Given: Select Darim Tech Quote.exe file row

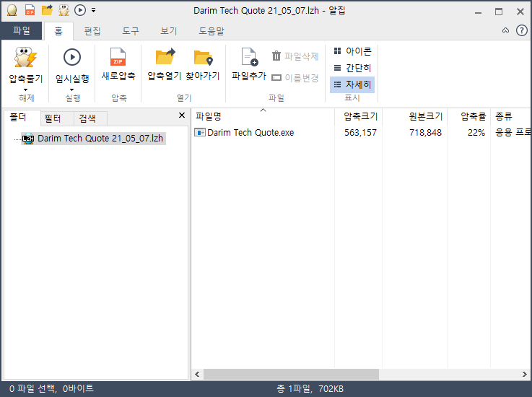Looking at the screenshot, I should 362,132.
